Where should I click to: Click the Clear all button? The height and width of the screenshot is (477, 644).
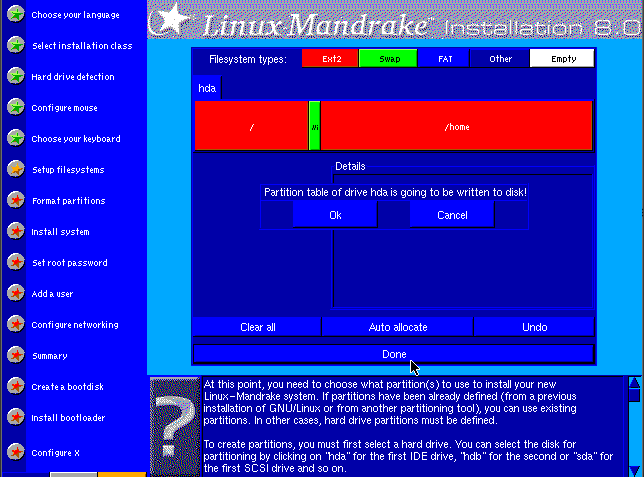pyautogui.click(x=257, y=327)
